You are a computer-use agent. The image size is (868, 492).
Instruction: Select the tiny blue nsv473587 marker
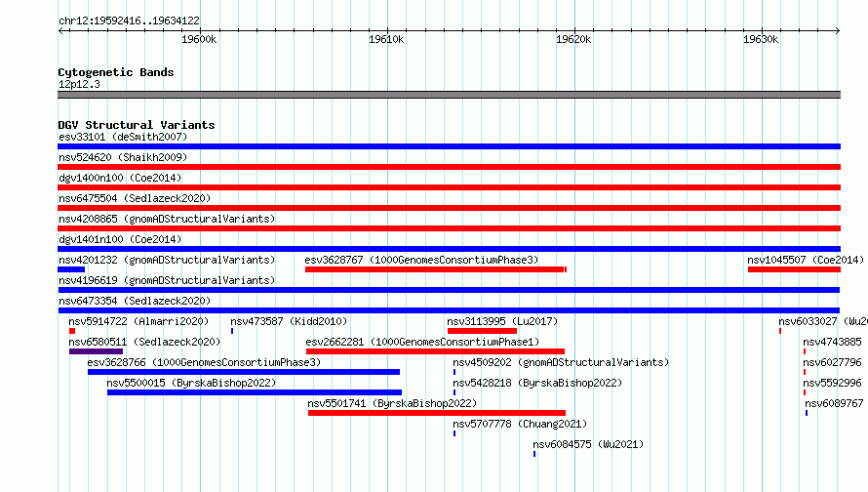coord(232,331)
